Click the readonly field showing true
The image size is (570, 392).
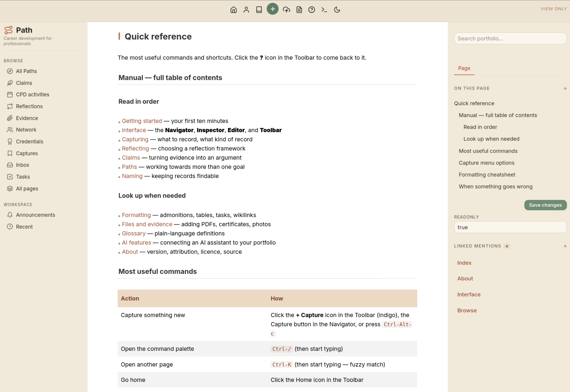pos(510,227)
